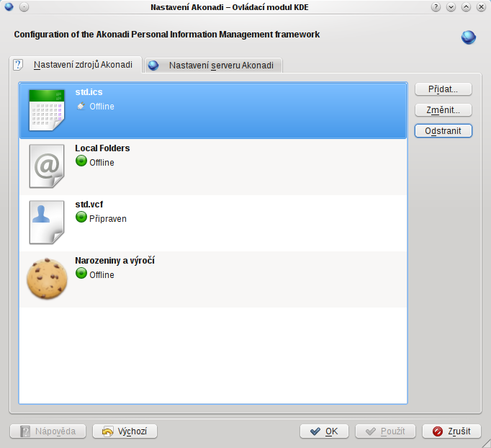Image resolution: width=491 pixels, height=448 pixels.
Task: Click the Změnit... button
Action: click(443, 110)
